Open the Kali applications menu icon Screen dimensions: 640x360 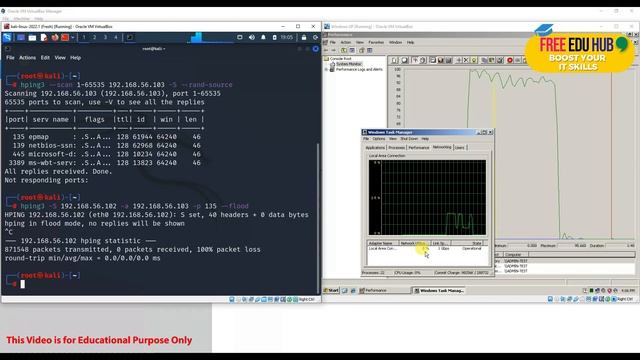pos(7,38)
